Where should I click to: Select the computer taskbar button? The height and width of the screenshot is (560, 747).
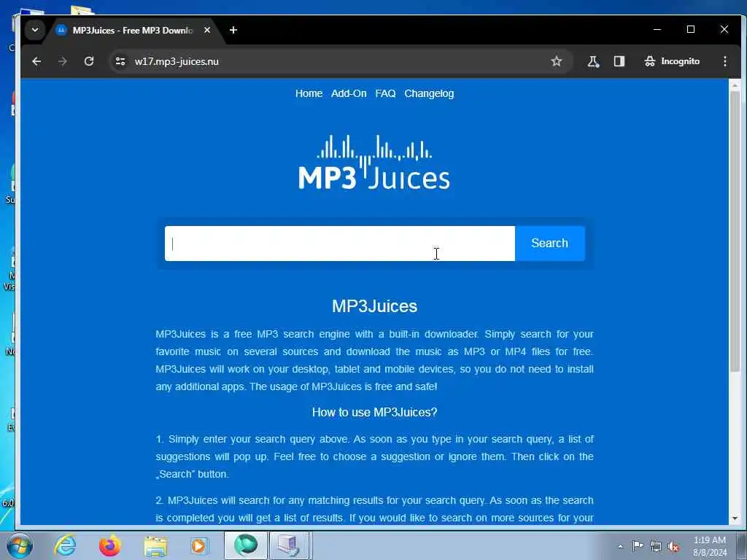[x=290, y=545]
